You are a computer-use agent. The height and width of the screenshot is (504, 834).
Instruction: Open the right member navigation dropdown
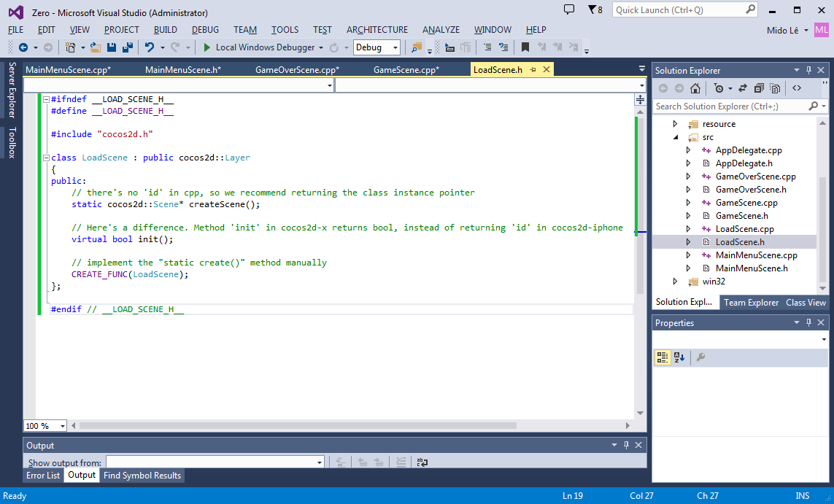click(x=641, y=85)
